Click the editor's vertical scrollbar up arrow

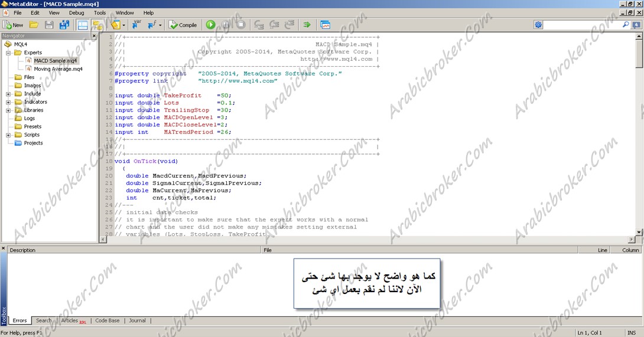coord(639,36)
